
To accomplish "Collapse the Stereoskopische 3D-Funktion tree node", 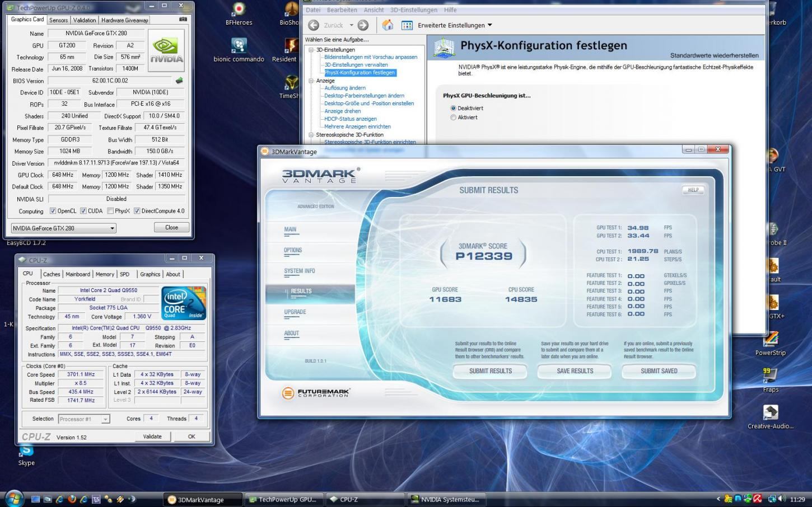I will pos(311,135).
